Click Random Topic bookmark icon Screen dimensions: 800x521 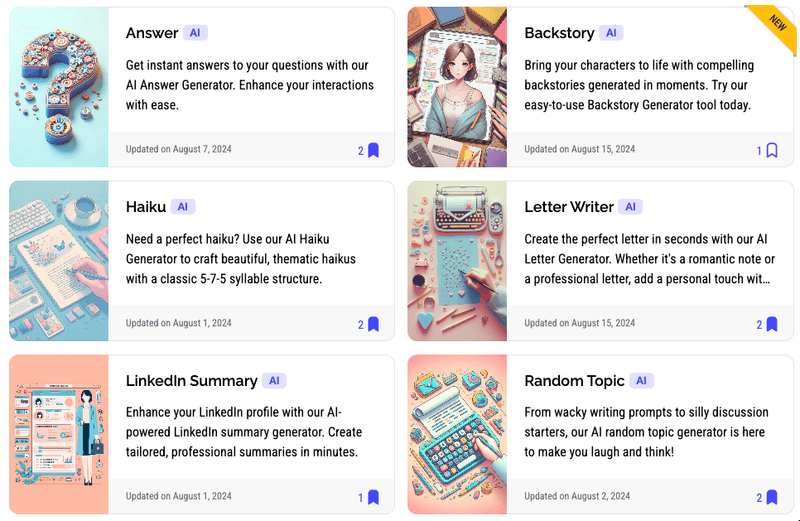(772, 498)
